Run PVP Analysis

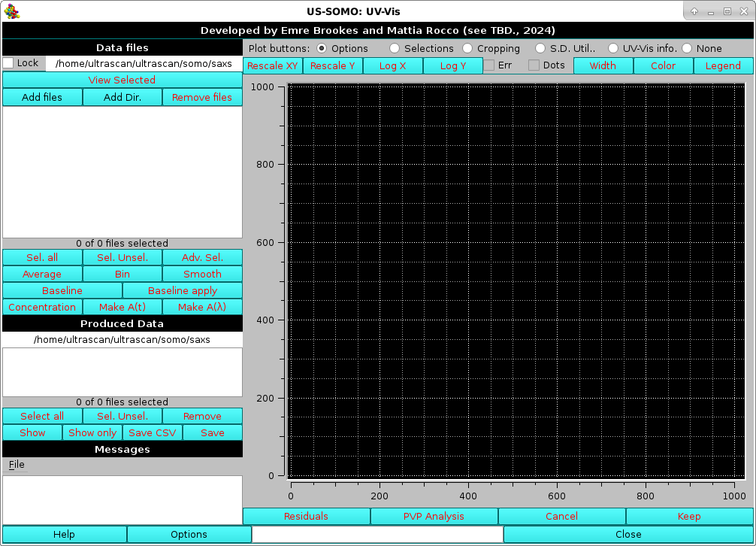click(x=434, y=516)
